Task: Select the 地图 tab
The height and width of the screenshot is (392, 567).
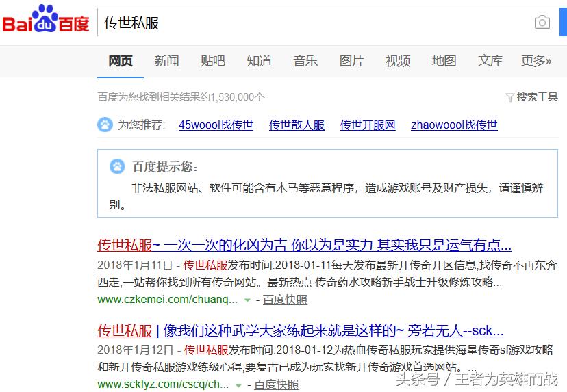Action: pos(444,61)
